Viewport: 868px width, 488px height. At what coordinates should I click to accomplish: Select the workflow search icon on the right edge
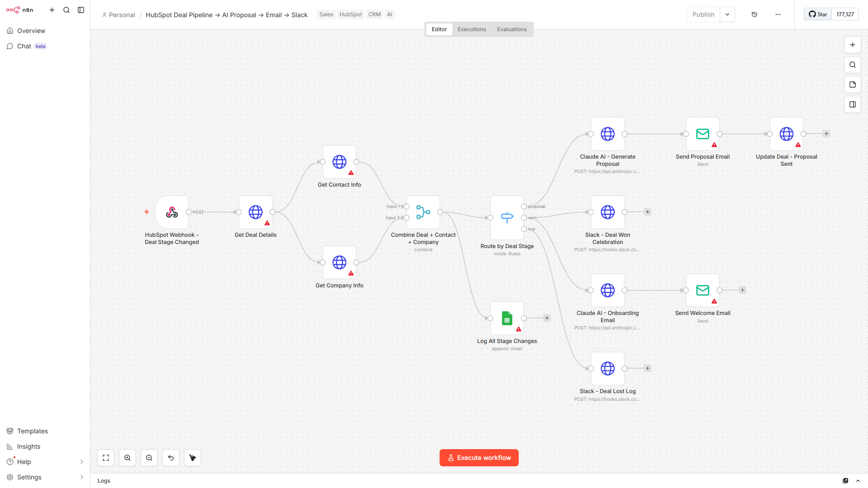(x=853, y=65)
